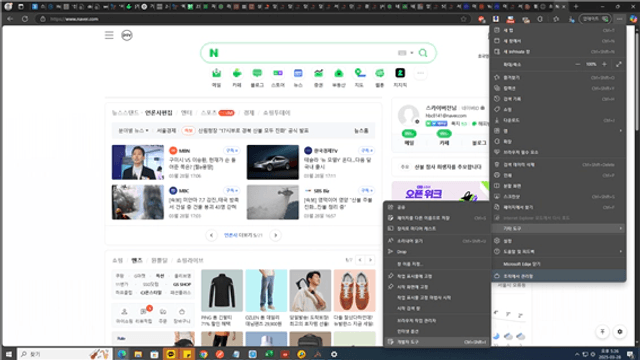Open the Naver Map (지도) shortcut icon
This screenshot has width=640, height=360.
point(360,74)
